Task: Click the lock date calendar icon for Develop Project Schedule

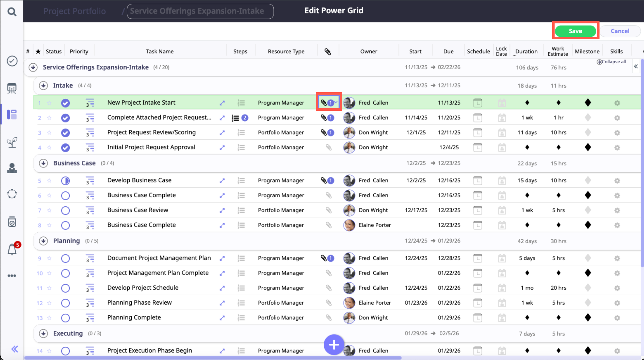Action: pos(502,288)
